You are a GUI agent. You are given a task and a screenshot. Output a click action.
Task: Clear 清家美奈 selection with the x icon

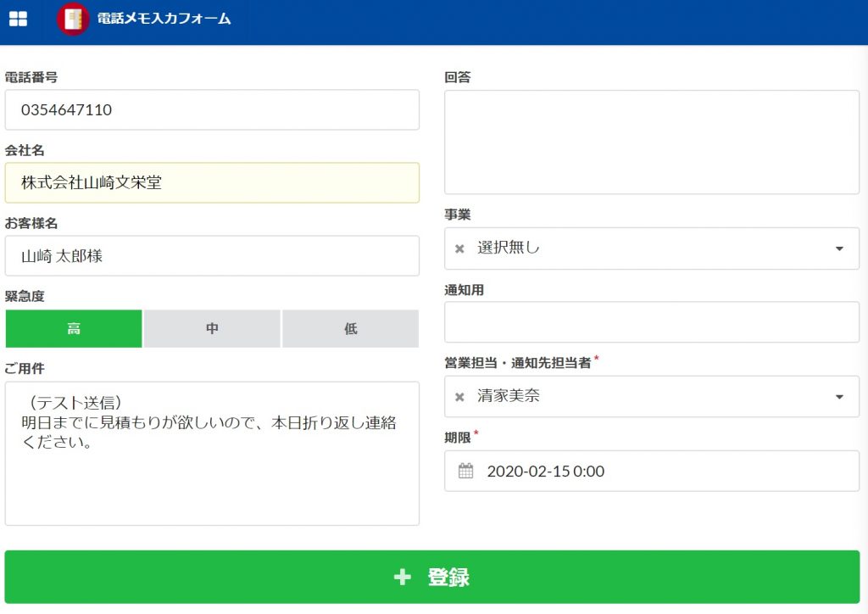(459, 397)
